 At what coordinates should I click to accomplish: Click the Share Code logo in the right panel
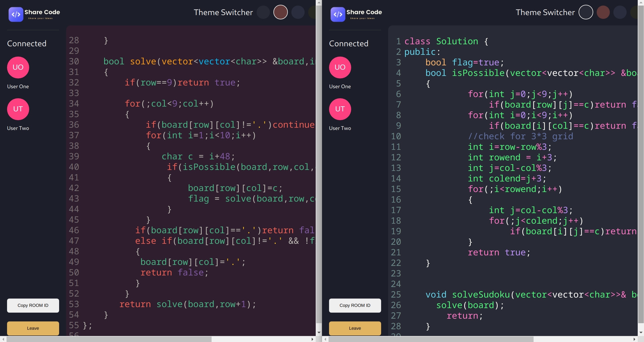pyautogui.click(x=356, y=14)
